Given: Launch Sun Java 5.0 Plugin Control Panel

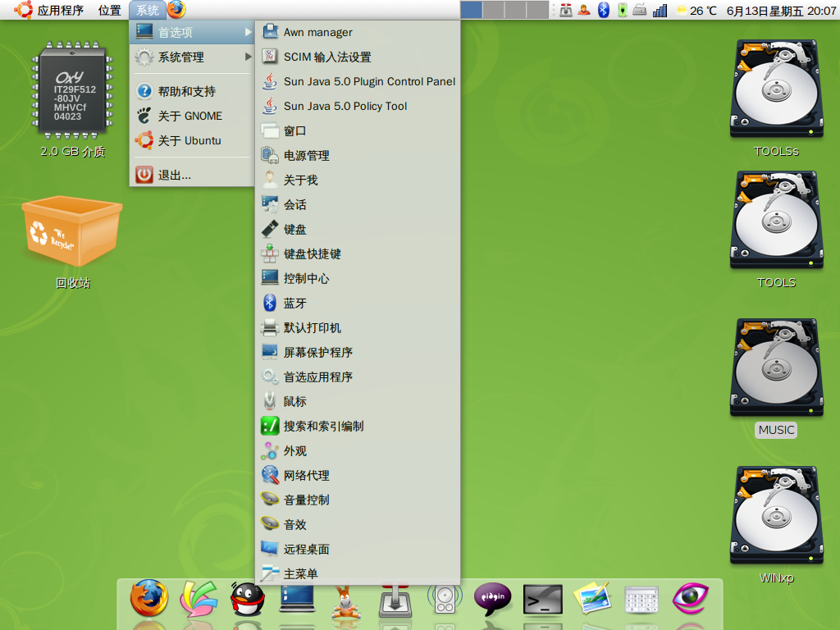Looking at the screenshot, I should tap(358, 81).
